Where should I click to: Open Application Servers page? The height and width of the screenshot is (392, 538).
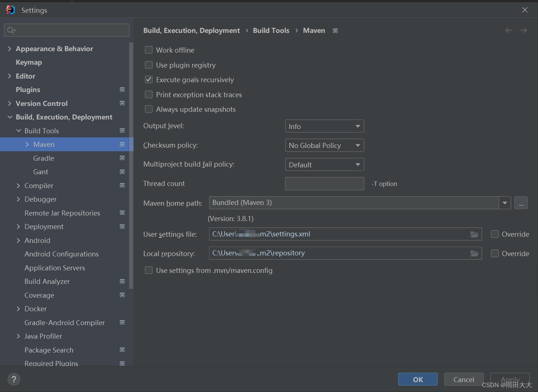click(55, 268)
